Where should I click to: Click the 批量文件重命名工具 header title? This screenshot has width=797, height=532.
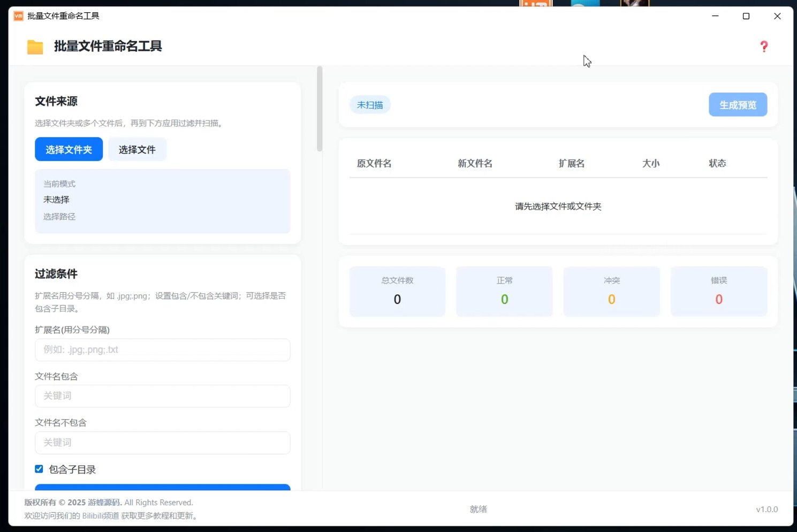click(108, 47)
